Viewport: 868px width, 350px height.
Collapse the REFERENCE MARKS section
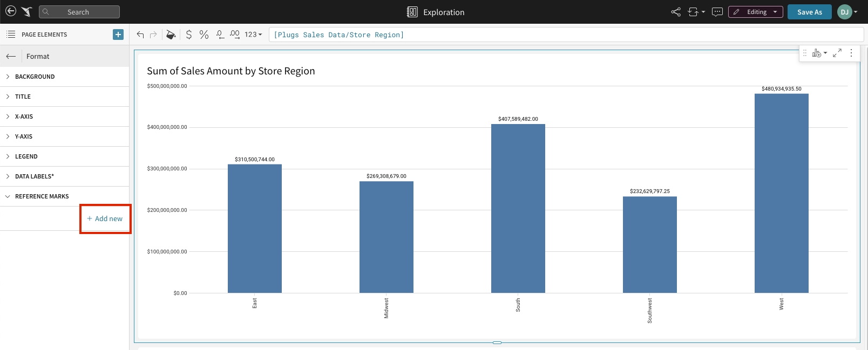[x=42, y=196]
